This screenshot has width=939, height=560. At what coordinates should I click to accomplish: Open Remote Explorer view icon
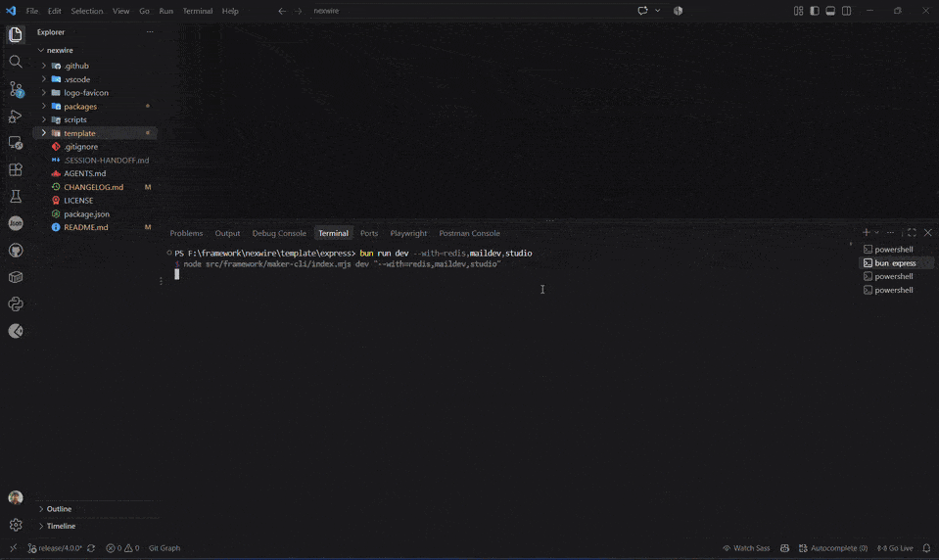pyautogui.click(x=16, y=143)
